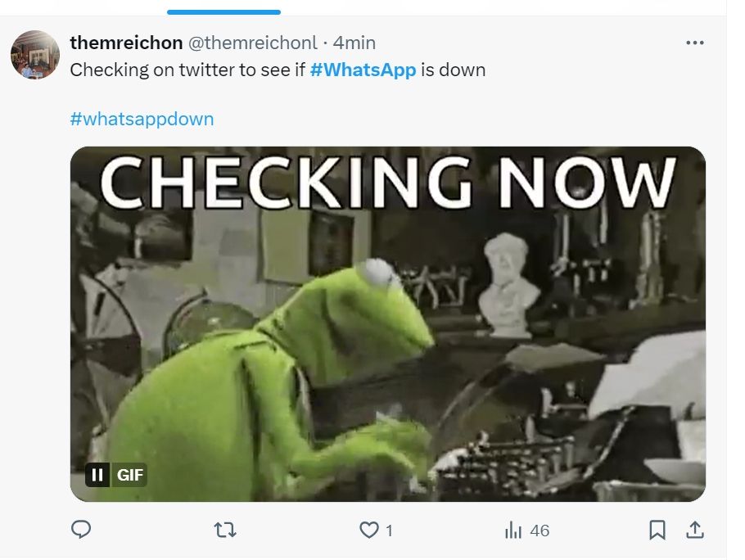Viewport: 745px width, 560px height.
Task: Share the tweet using the upload arrow icon
Action: [695, 531]
